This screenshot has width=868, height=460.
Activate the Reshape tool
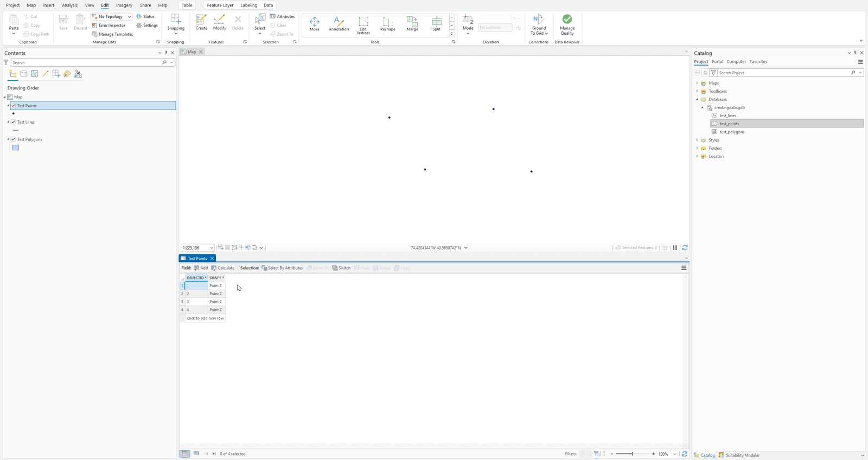point(387,24)
